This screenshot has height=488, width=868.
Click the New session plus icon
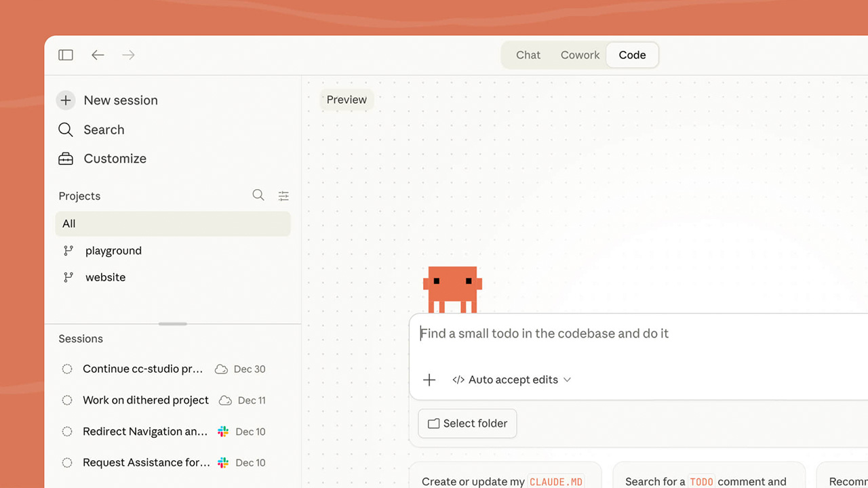tap(66, 100)
